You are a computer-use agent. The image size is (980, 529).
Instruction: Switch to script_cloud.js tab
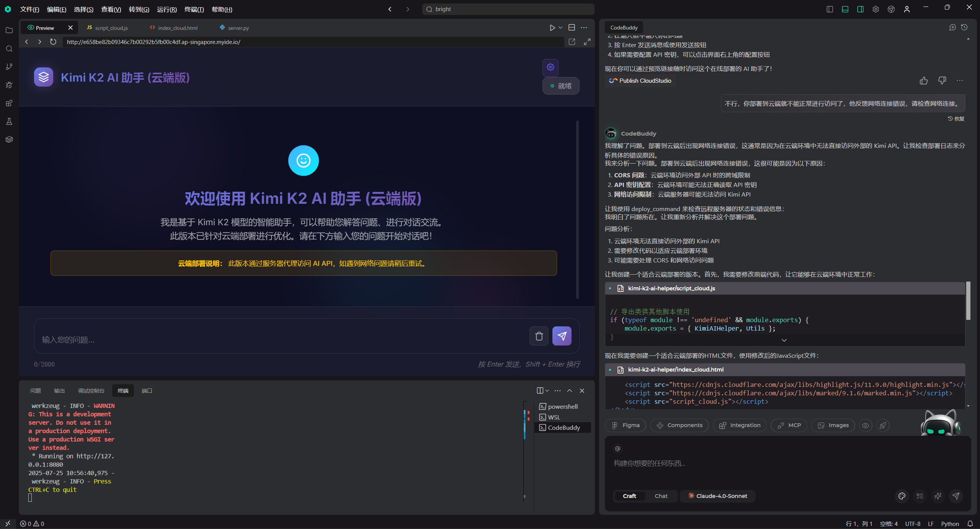click(111, 28)
